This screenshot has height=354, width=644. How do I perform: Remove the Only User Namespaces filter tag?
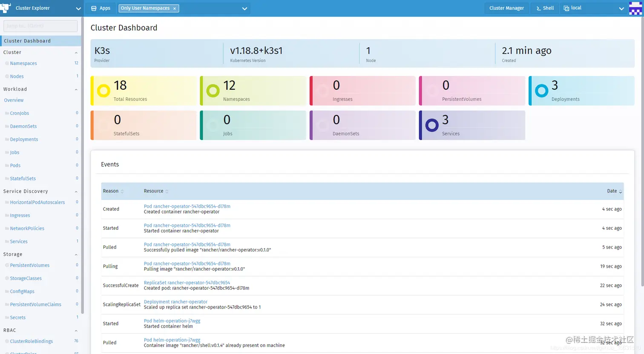(x=175, y=9)
